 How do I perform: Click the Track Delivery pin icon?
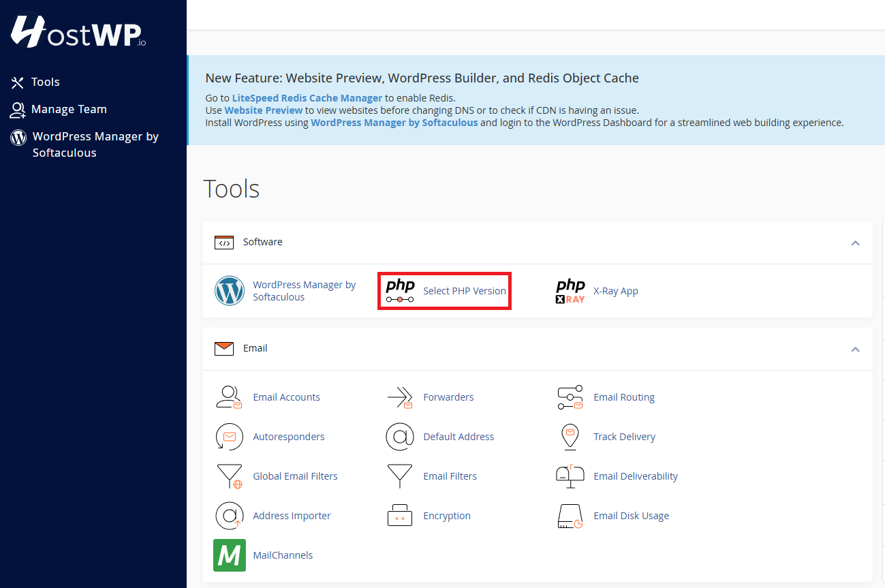(570, 437)
